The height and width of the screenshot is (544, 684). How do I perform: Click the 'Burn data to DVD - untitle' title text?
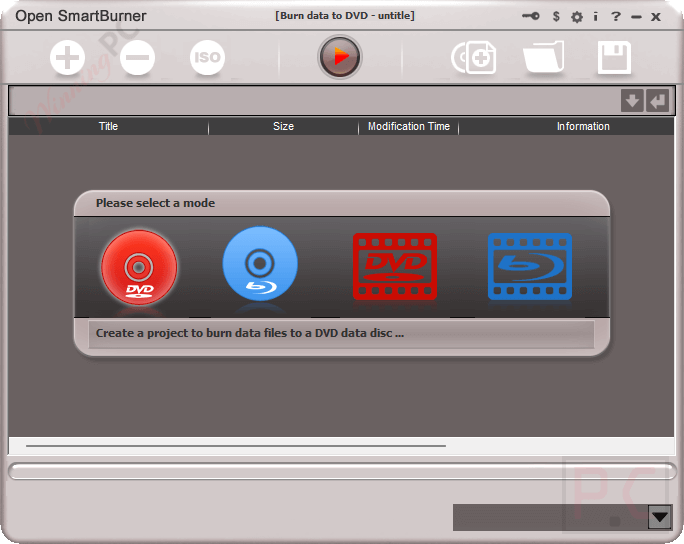click(345, 16)
